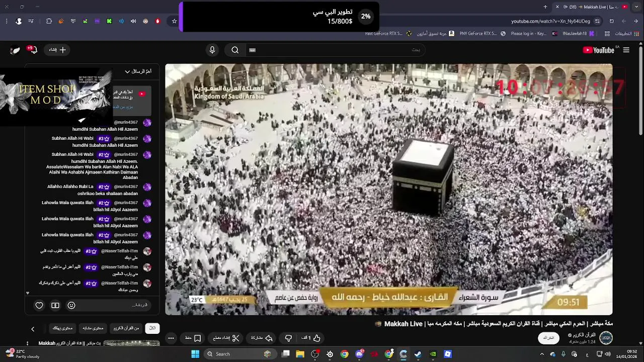The image size is (644, 362).
Task: Open the 'عربة تسوق أمازون' bookmark
Action: [x=436, y=34]
